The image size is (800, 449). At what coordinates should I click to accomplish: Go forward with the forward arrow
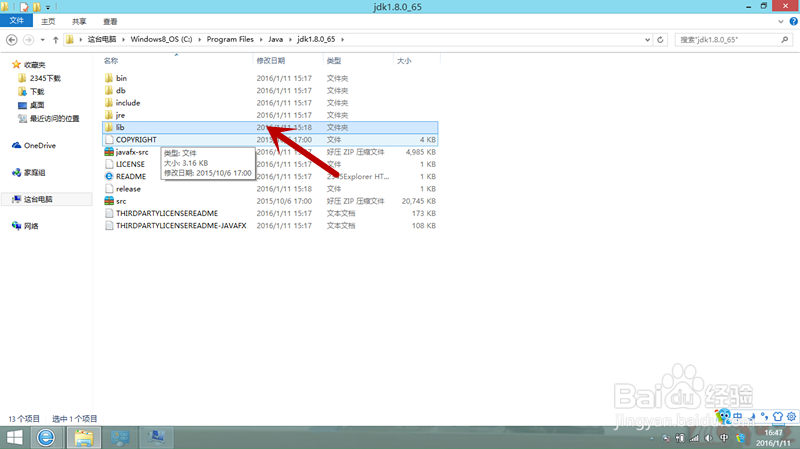point(29,39)
